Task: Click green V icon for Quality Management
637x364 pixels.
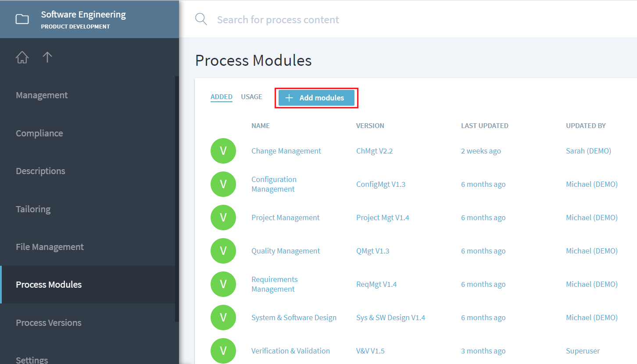Action: tap(223, 251)
